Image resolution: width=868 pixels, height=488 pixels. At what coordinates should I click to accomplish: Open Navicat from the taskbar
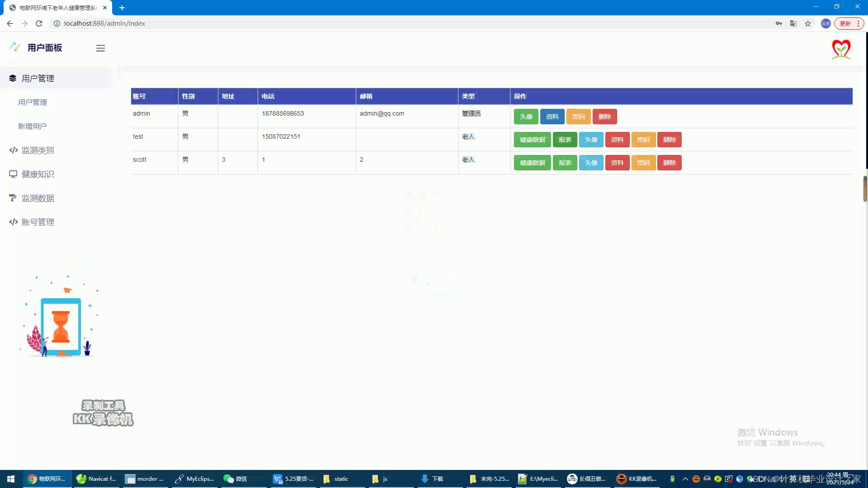tap(96, 479)
